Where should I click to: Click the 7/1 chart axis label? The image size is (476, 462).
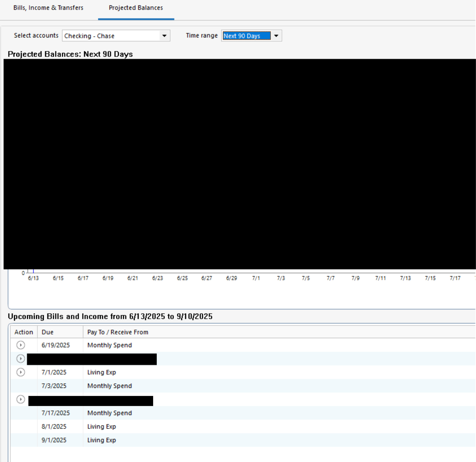pyautogui.click(x=256, y=278)
